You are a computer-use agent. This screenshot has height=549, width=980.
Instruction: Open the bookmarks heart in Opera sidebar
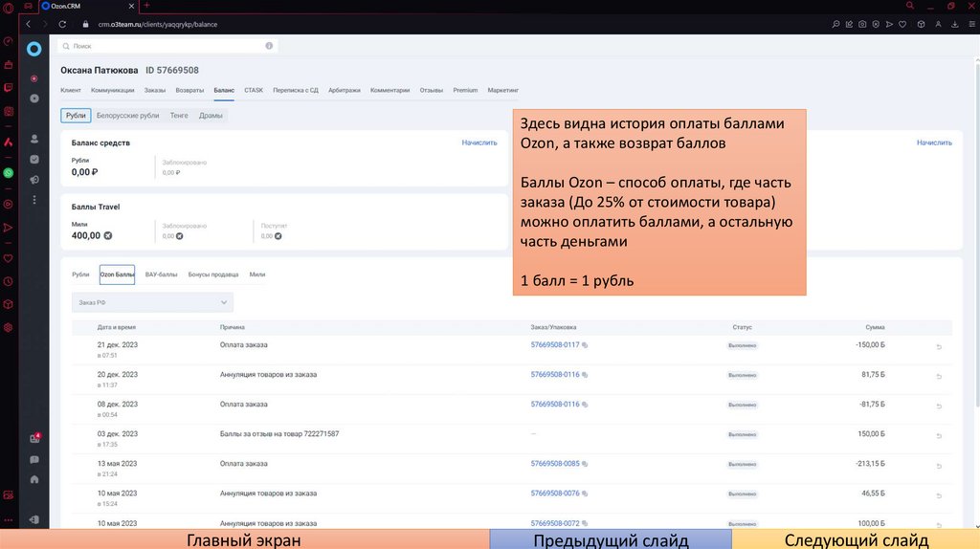tap(8, 258)
